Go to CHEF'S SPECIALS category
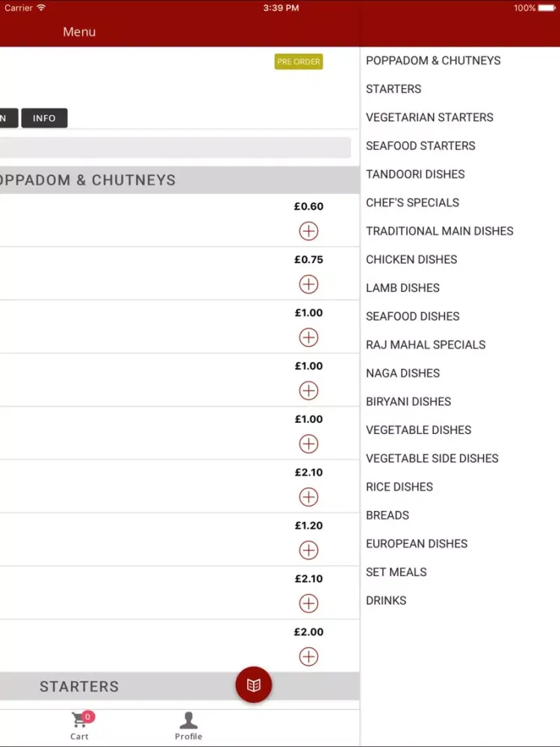This screenshot has height=747, width=560. 412,202
